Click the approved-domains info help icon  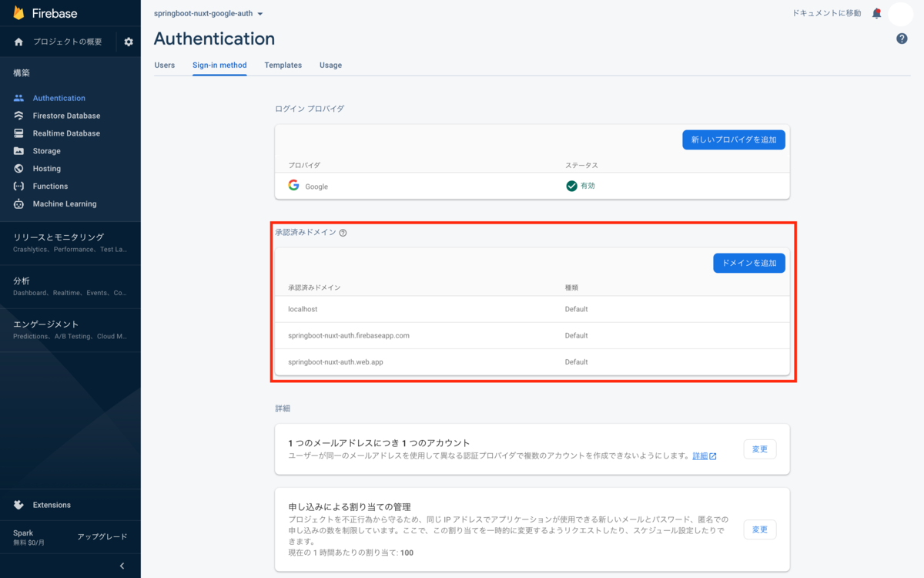(x=343, y=233)
